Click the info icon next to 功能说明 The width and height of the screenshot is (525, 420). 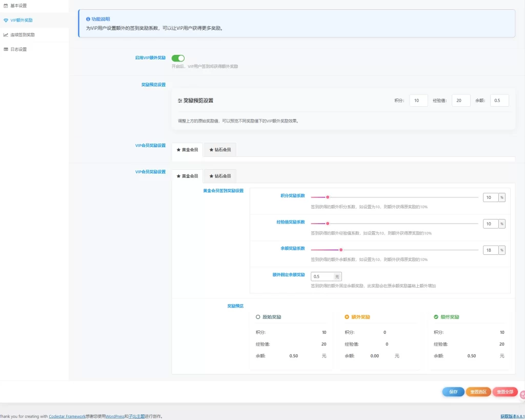point(88,19)
